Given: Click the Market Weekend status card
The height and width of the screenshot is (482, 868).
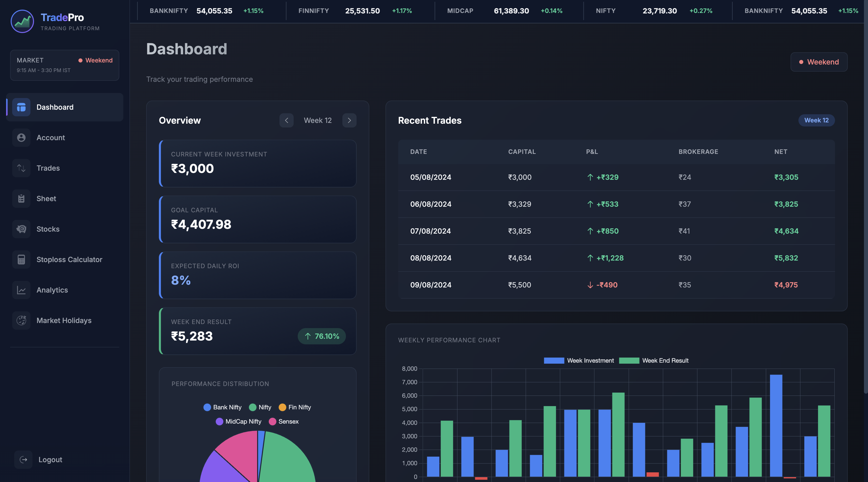Looking at the screenshot, I should coord(65,65).
